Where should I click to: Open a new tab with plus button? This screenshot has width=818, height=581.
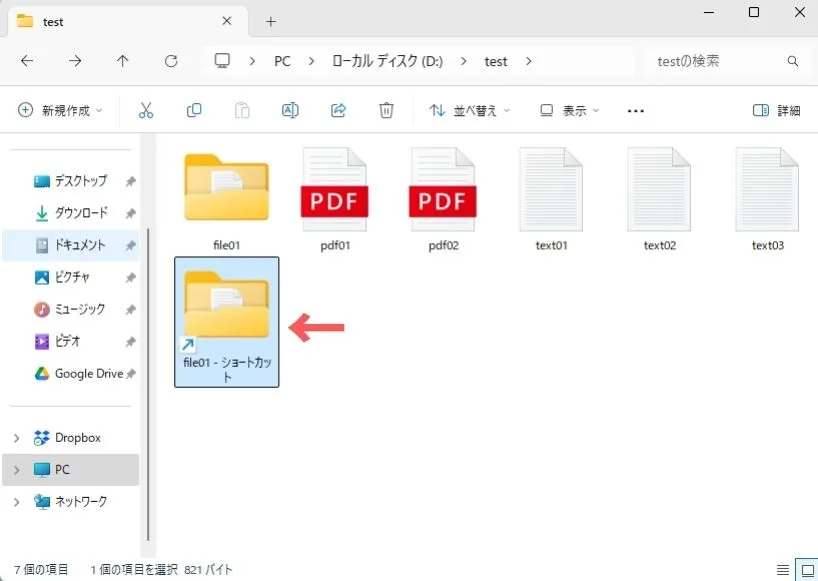pos(270,21)
